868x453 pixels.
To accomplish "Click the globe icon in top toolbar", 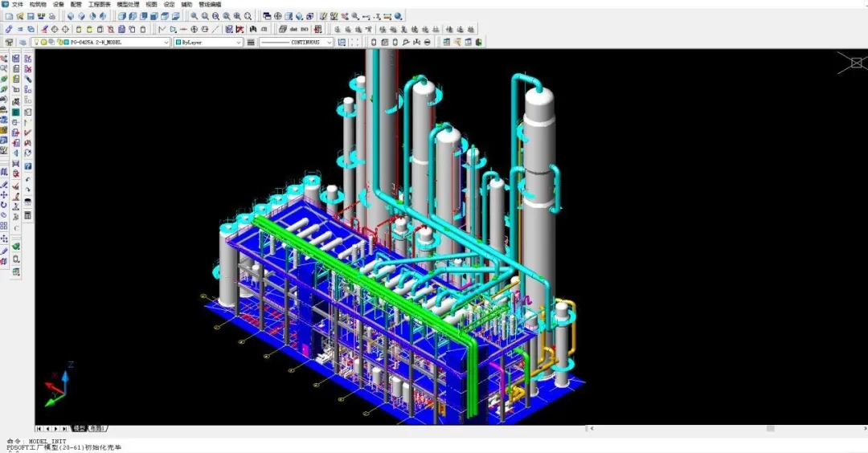I will click(399, 16).
